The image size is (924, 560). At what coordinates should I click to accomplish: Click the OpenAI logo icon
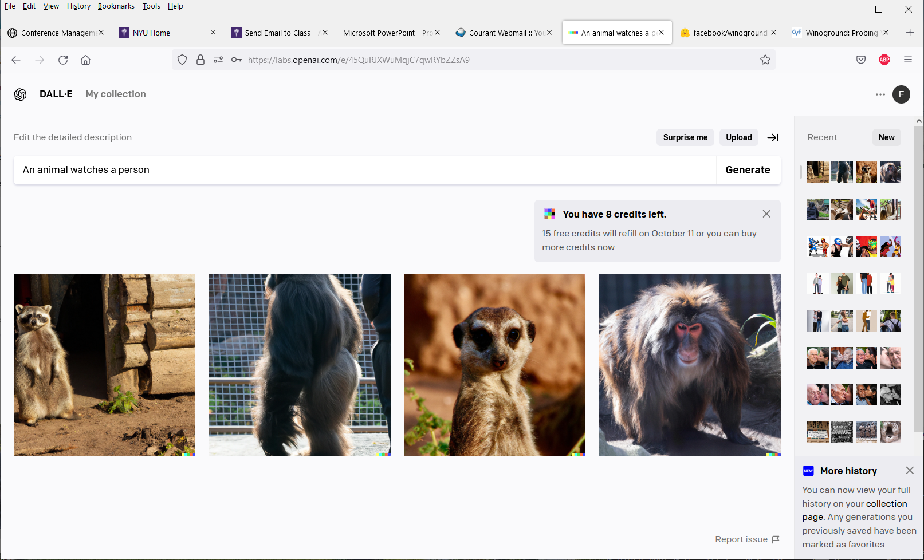pos(21,94)
